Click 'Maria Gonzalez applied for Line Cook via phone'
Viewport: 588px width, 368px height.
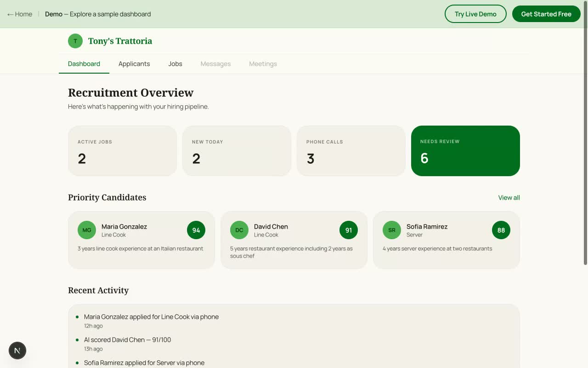coord(151,317)
